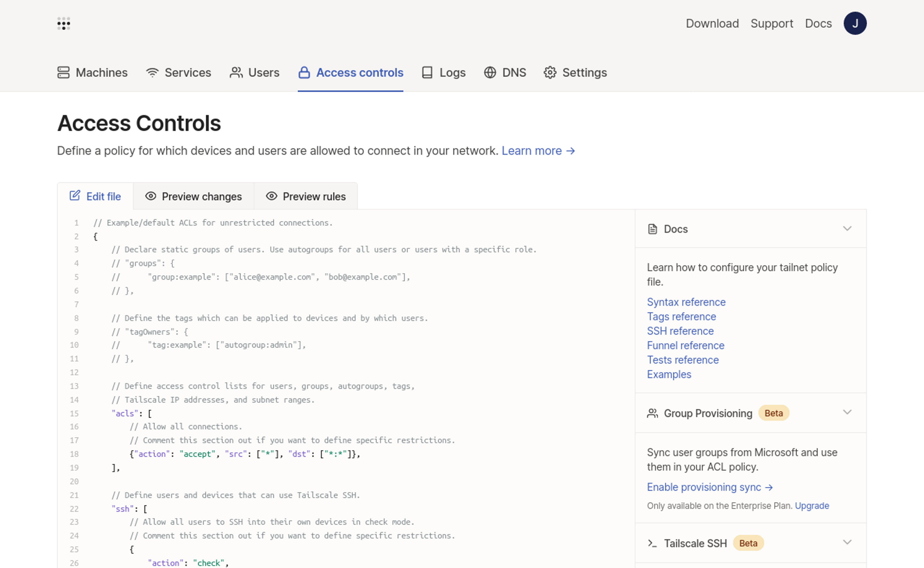924x568 pixels.
Task: Select the Edit file tab
Action: [96, 196]
